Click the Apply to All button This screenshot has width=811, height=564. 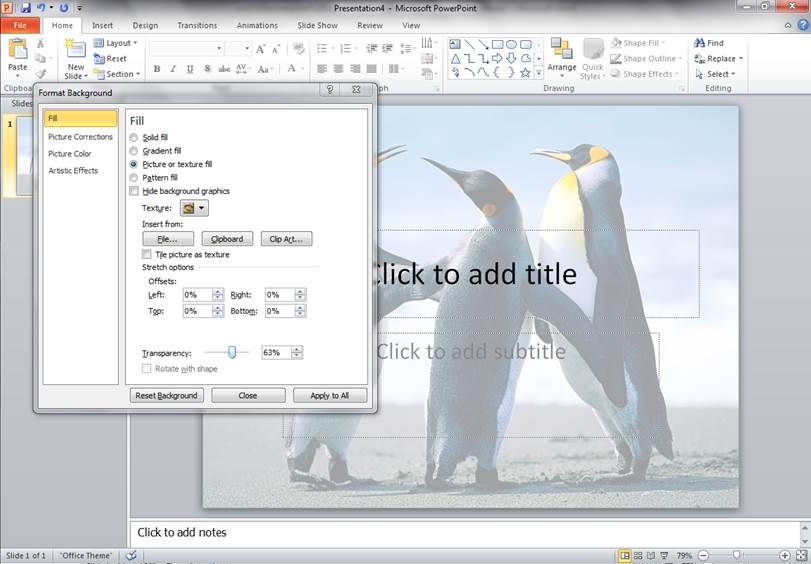tap(330, 395)
